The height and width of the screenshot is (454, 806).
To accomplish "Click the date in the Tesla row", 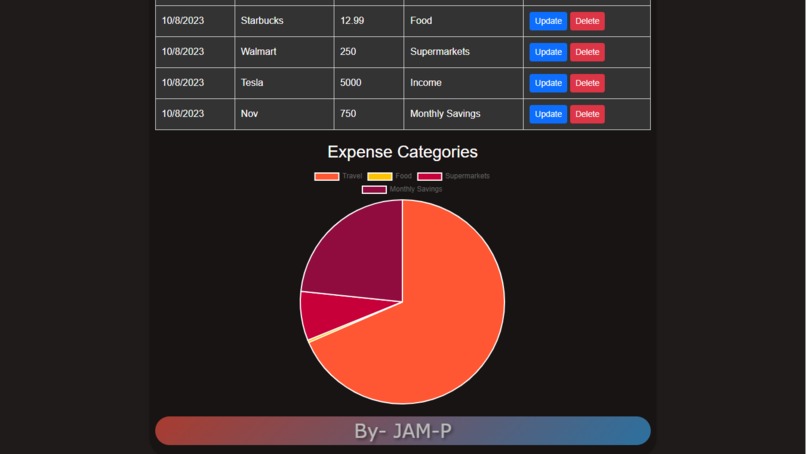I will click(183, 83).
